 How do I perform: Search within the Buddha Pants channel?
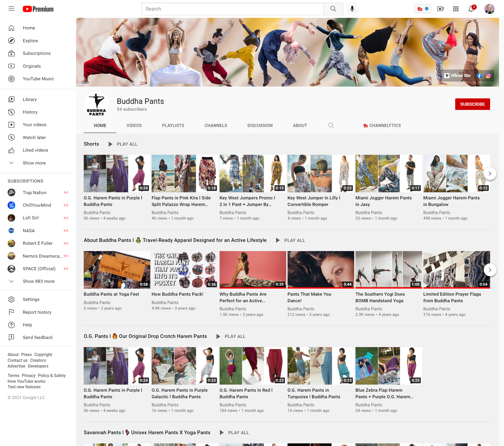coord(331,125)
